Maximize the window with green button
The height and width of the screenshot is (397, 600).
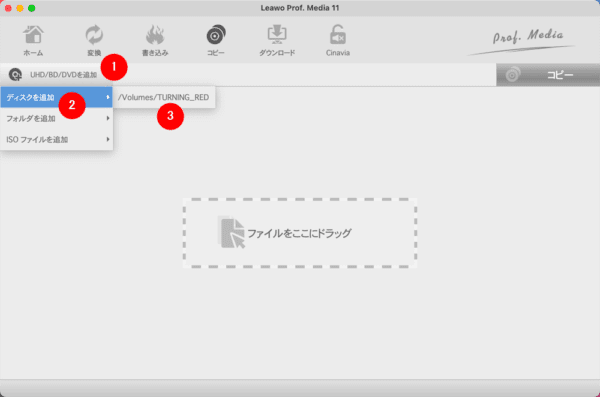tap(32, 8)
